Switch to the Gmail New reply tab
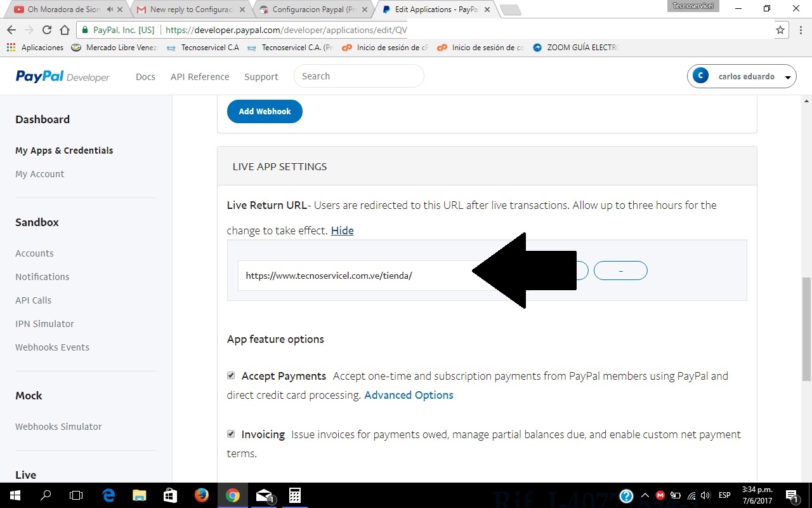Image resolution: width=812 pixels, height=508 pixels. point(192,10)
